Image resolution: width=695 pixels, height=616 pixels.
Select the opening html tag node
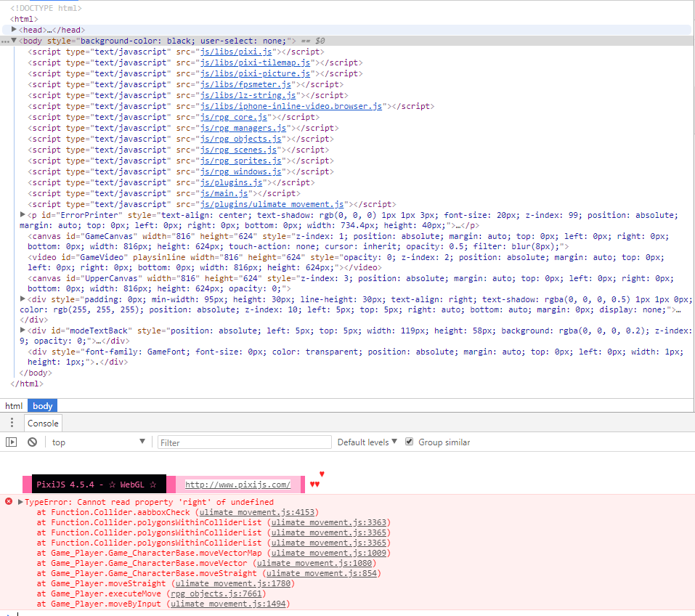coord(24,19)
